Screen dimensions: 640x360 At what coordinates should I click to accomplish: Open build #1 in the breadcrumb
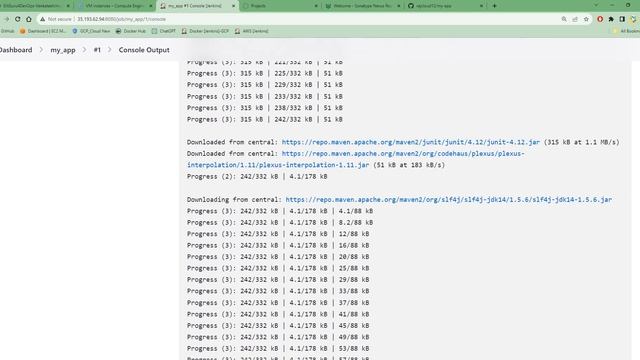tap(97, 50)
